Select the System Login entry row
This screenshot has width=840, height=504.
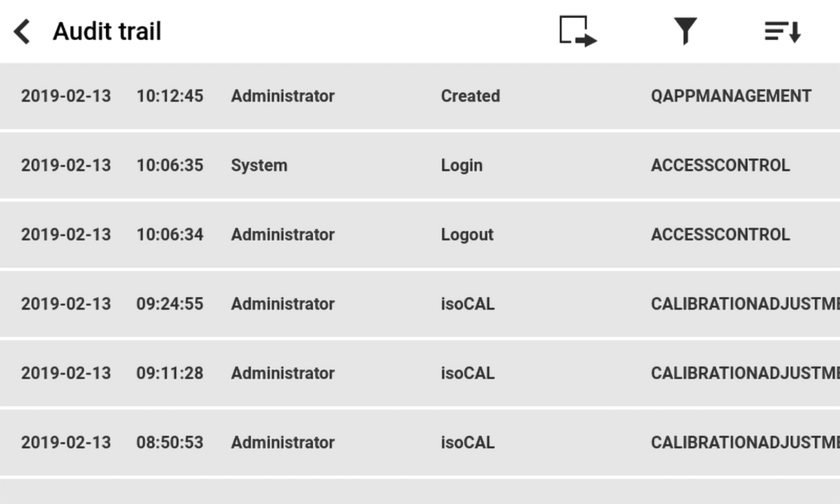coord(420,165)
